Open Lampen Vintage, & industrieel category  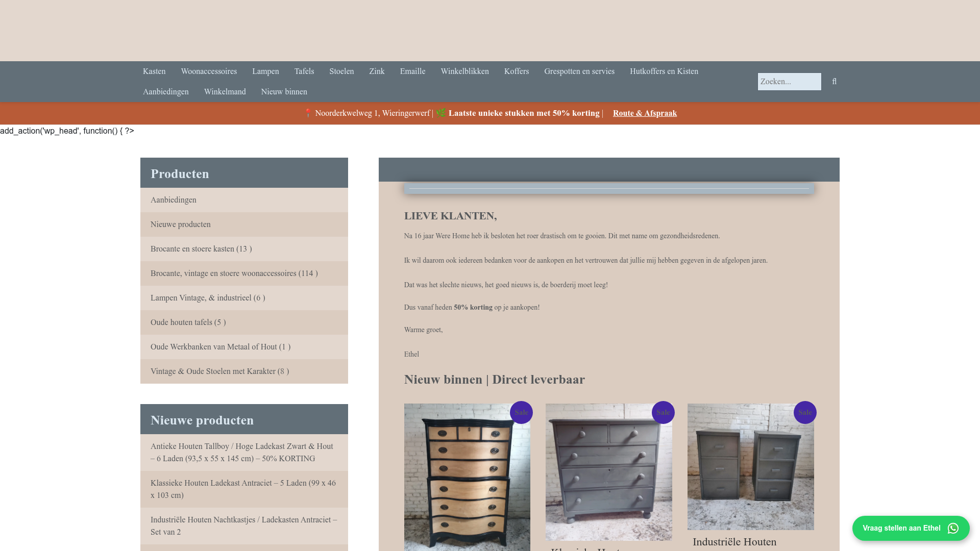coord(244,298)
